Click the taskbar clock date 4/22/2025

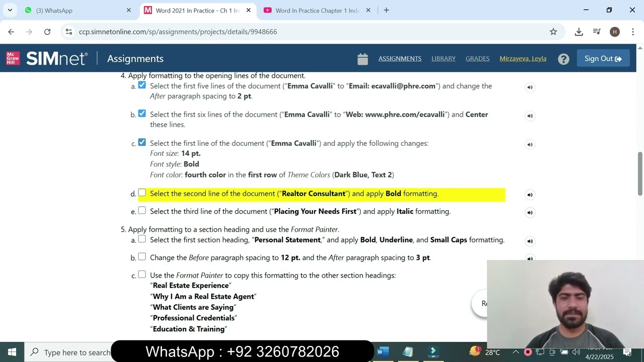pos(599,356)
